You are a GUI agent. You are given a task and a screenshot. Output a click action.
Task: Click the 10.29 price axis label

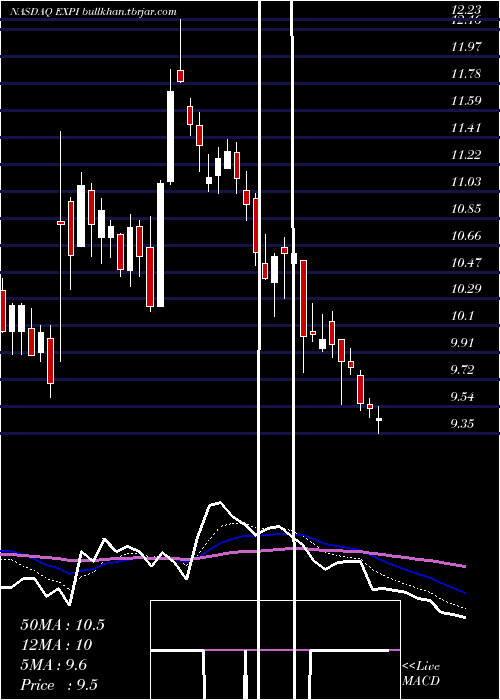click(x=466, y=288)
